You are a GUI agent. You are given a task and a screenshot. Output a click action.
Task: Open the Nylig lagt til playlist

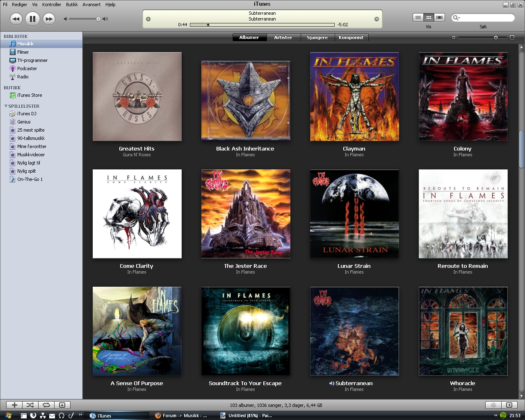(41, 163)
